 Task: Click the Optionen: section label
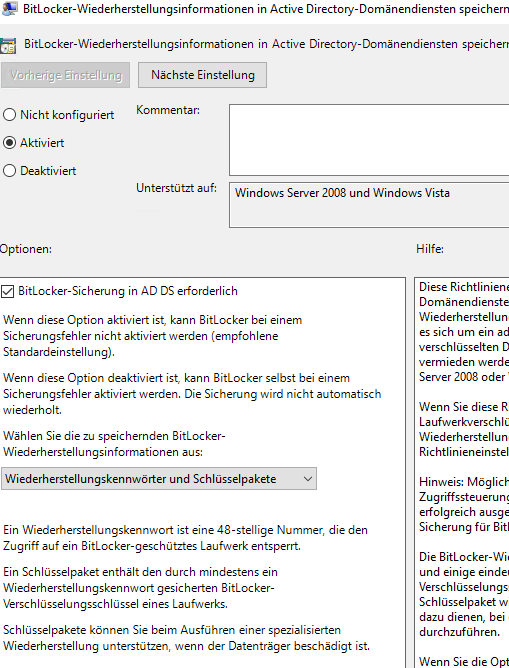click(x=26, y=249)
